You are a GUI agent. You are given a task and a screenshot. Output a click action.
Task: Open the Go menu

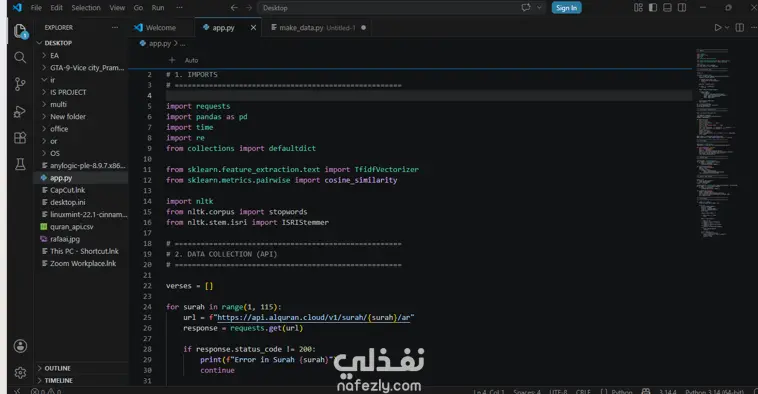[138, 8]
